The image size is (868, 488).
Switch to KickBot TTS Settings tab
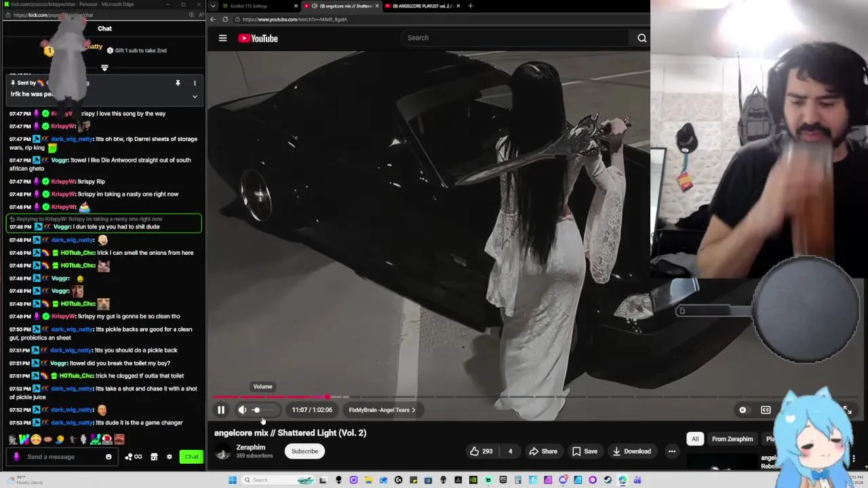[260, 6]
